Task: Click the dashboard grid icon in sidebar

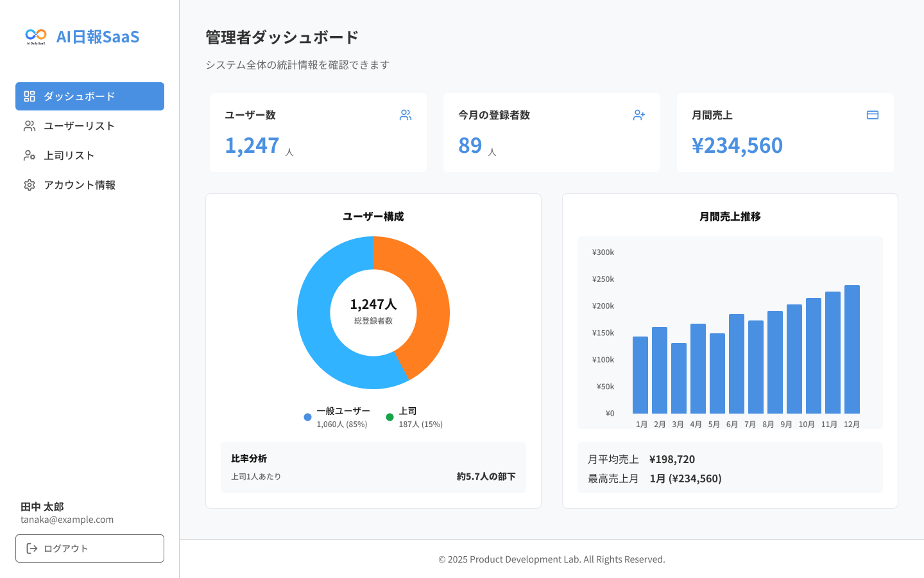Action: (x=30, y=96)
